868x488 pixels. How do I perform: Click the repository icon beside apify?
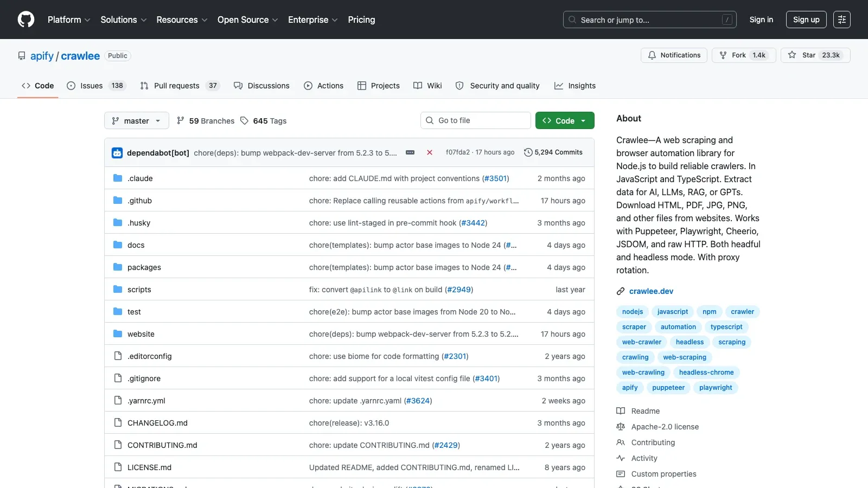click(22, 56)
